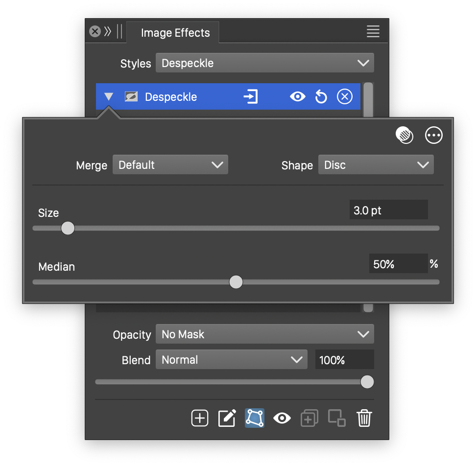
Task: Reset the Despeckle effect with circular arrow
Action: tap(321, 97)
